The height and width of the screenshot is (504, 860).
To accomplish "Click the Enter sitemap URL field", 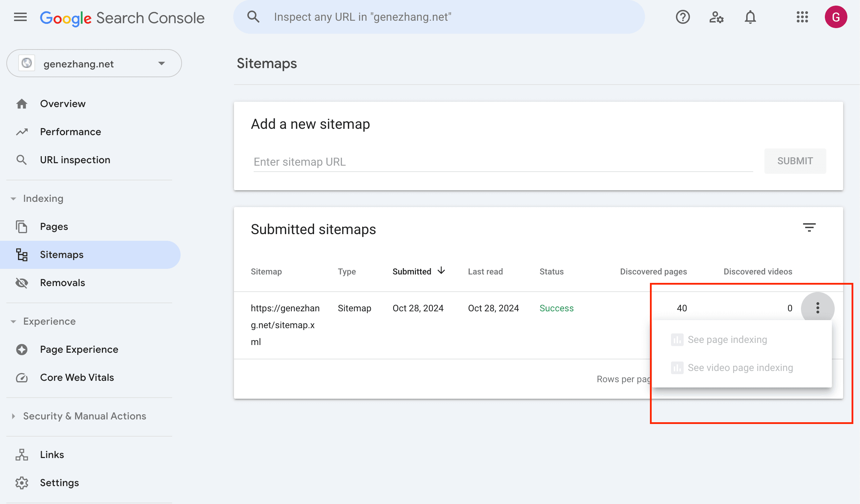I will pos(502,162).
